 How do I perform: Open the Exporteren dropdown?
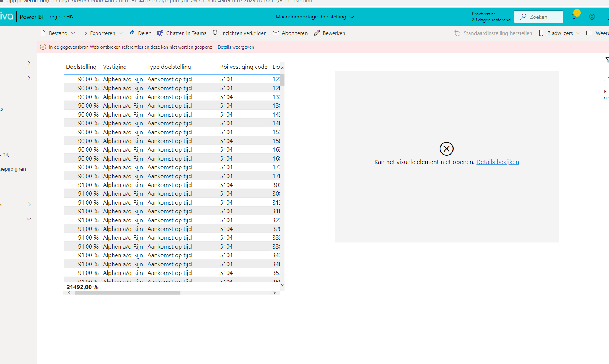click(x=102, y=33)
